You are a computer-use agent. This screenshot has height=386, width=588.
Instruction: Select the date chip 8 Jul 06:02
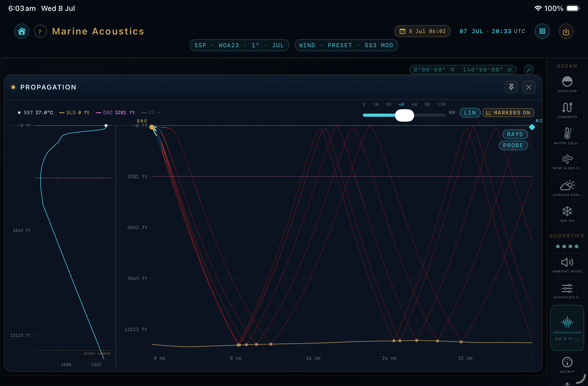pos(422,31)
